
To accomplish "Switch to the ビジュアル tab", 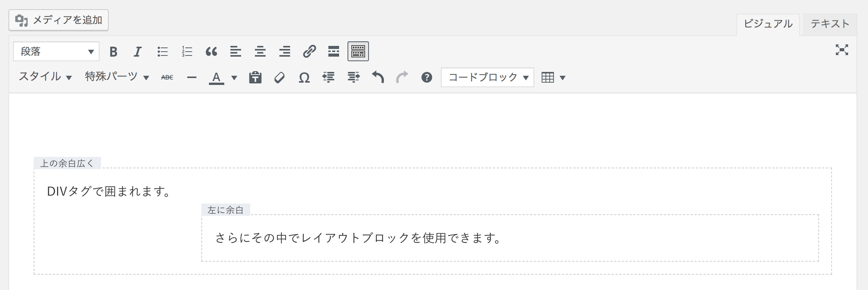I will (768, 24).
